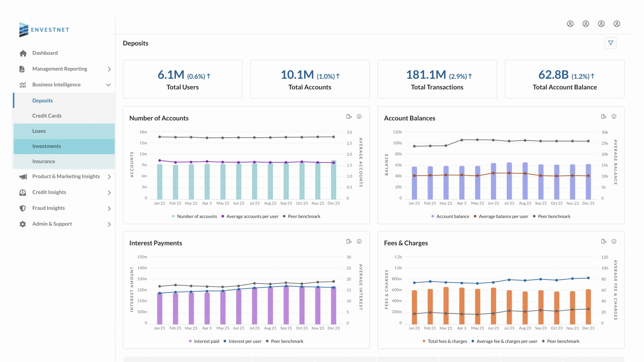
Task: Click the third user profile icon in header
Action: (x=601, y=24)
